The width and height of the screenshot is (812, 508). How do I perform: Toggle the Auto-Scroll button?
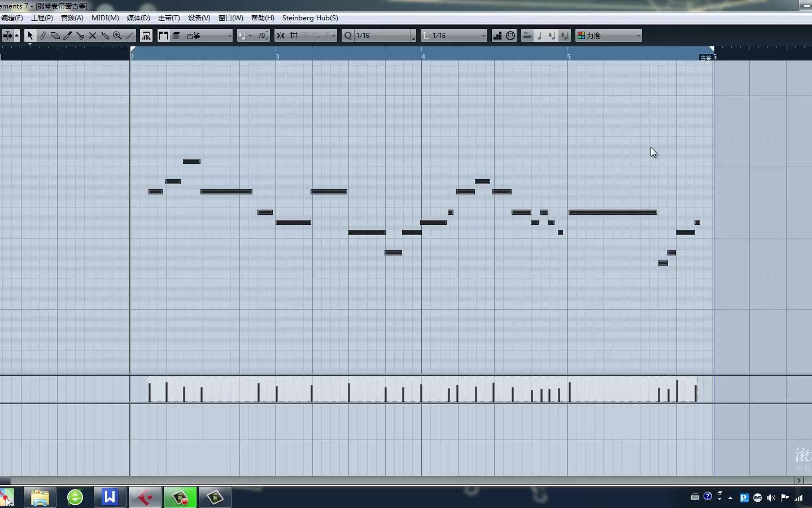(x=7, y=36)
